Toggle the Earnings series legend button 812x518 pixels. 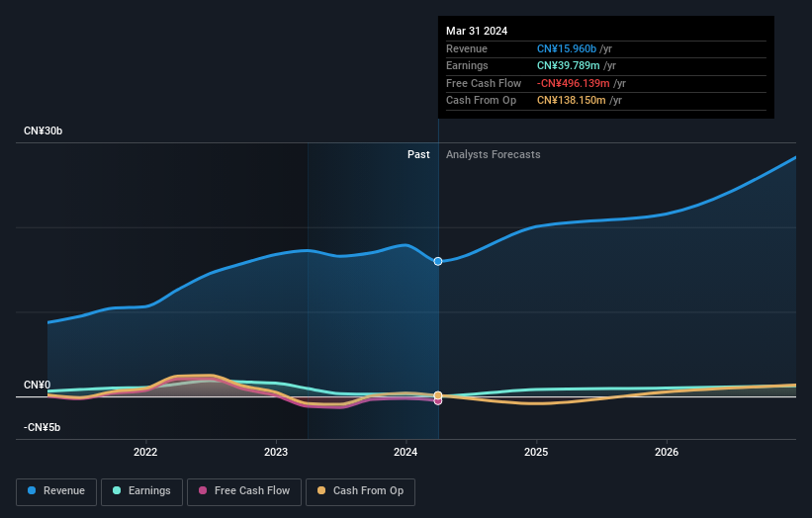coord(141,491)
